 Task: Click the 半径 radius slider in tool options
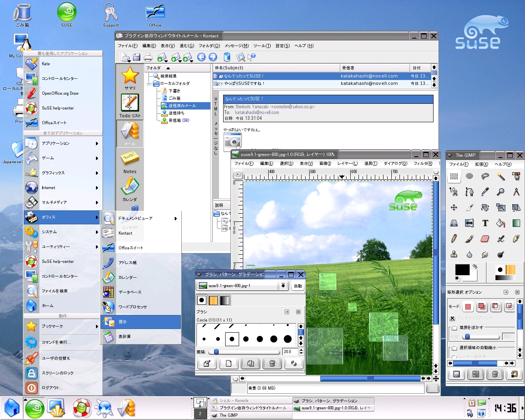tap(480, 337)
